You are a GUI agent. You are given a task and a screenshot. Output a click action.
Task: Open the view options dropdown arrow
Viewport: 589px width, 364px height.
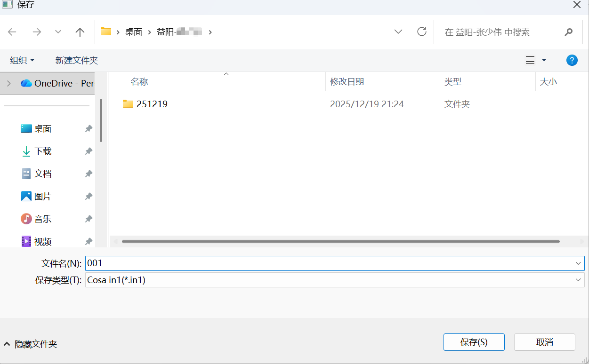pyautogui.click(x=544, y=60)
